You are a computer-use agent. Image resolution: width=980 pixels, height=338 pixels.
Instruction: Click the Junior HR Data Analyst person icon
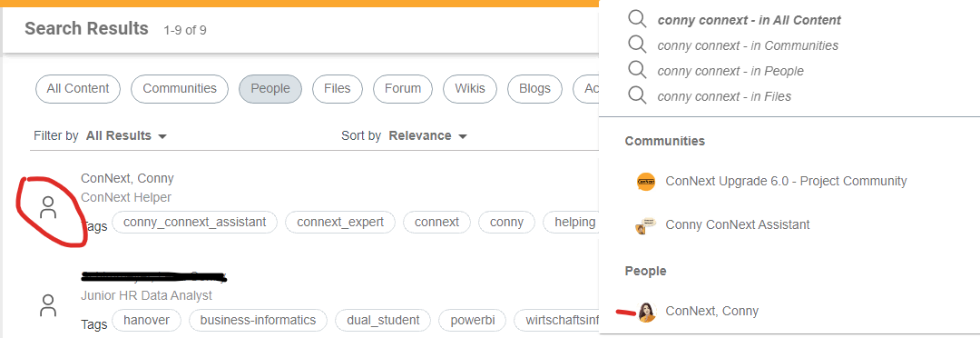click(48, 304)
